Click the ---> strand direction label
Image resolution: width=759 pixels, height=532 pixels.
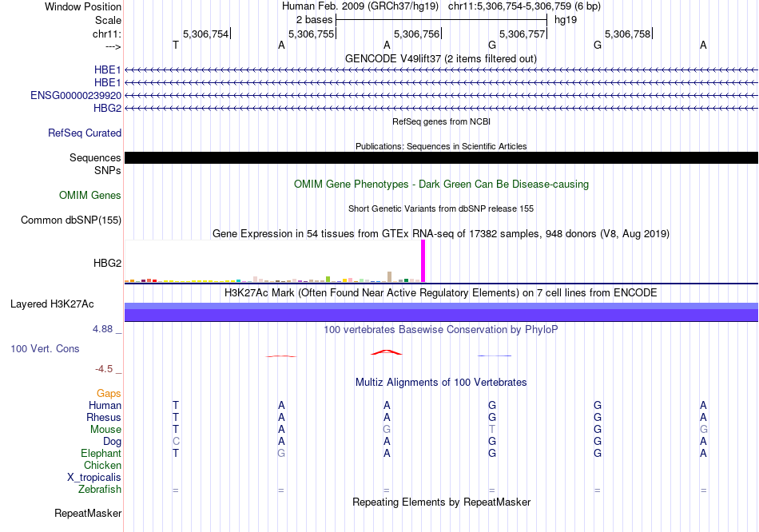coord(113,46)
